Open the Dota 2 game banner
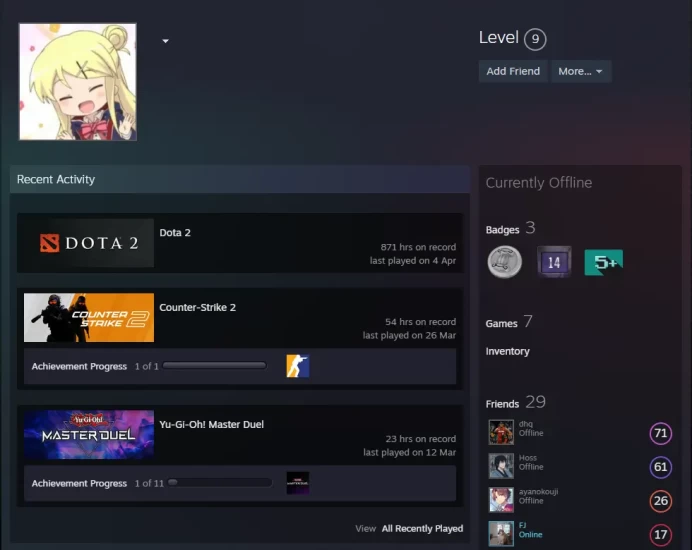The height and width of the screenshot is (550, 692). pyautogui.click(x=89, y=243)
